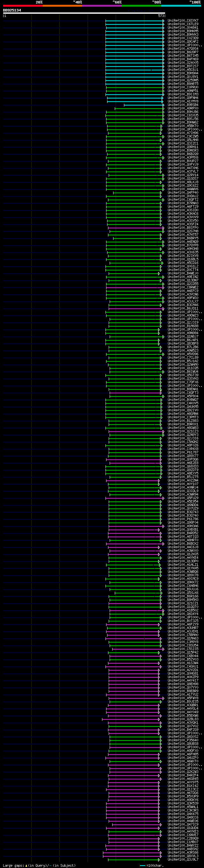Image resolution: width=204 pixels, height=868 pixels.
Task: Select label UniRef100_A6WXT0
Action: tap(183, 761)
